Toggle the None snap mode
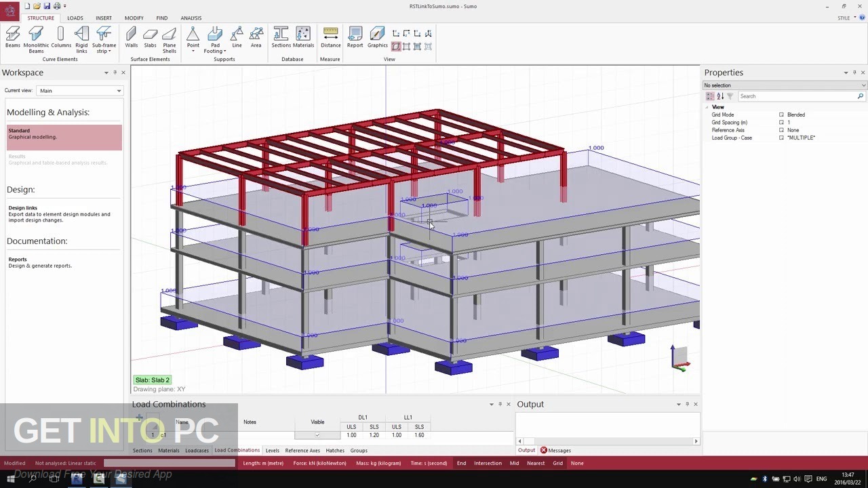The width and height of the screenshot is (868, 488). coord(577,463)
